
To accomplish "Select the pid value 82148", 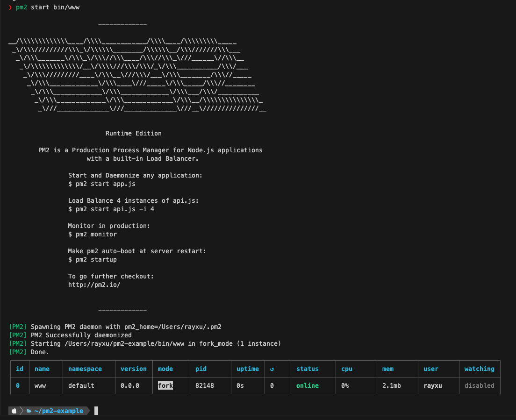I will coord(205,385).
